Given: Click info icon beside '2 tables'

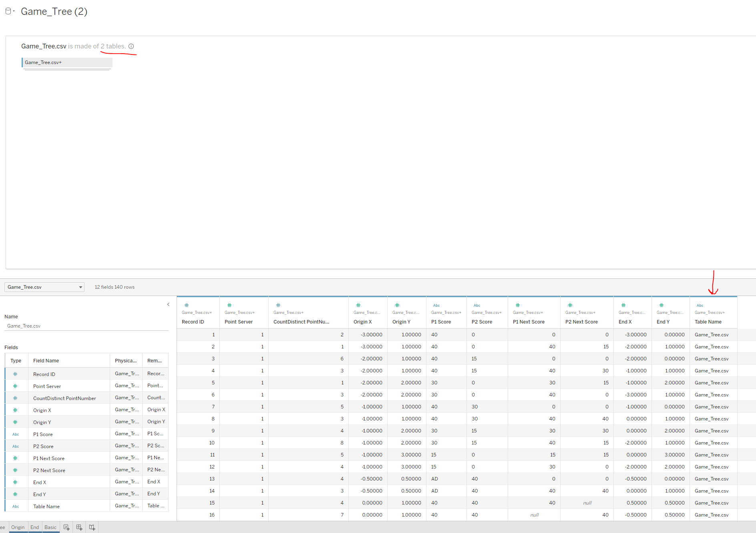Looking at the screenshot, I should pyautogui.click(x=131, y=46).
